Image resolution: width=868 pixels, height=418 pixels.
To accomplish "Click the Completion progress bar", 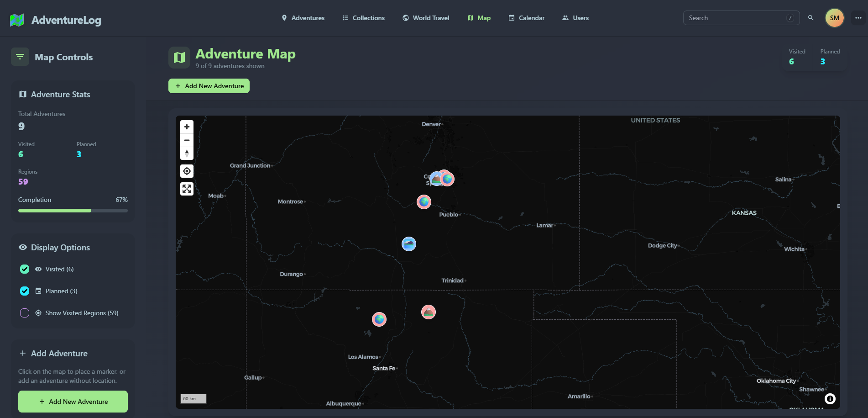I will click(73, 211).
